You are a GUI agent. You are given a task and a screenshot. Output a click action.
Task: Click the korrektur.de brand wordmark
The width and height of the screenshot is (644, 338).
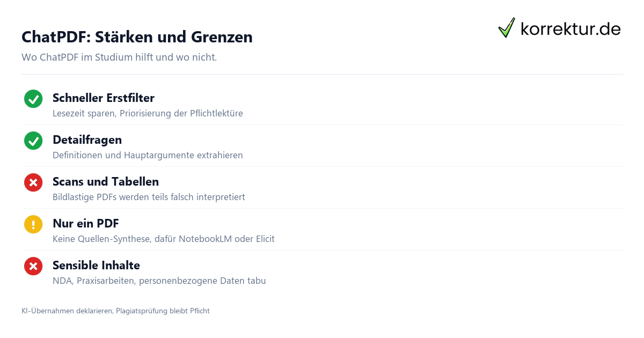(570, 29)
